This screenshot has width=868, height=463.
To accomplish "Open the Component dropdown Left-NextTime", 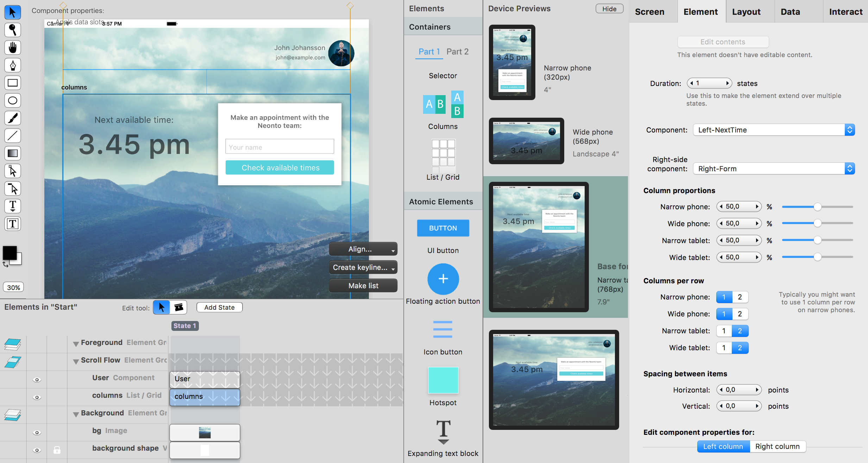I will coord(774,130).
